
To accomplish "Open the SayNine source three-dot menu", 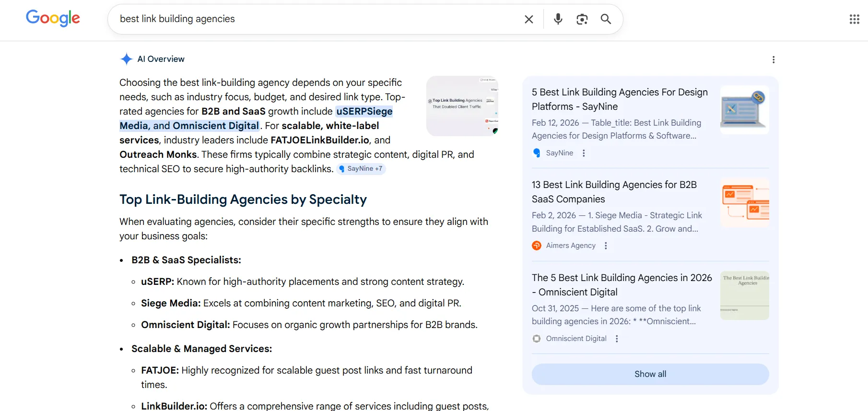I will pyautogui.click(x=584, y=153).
